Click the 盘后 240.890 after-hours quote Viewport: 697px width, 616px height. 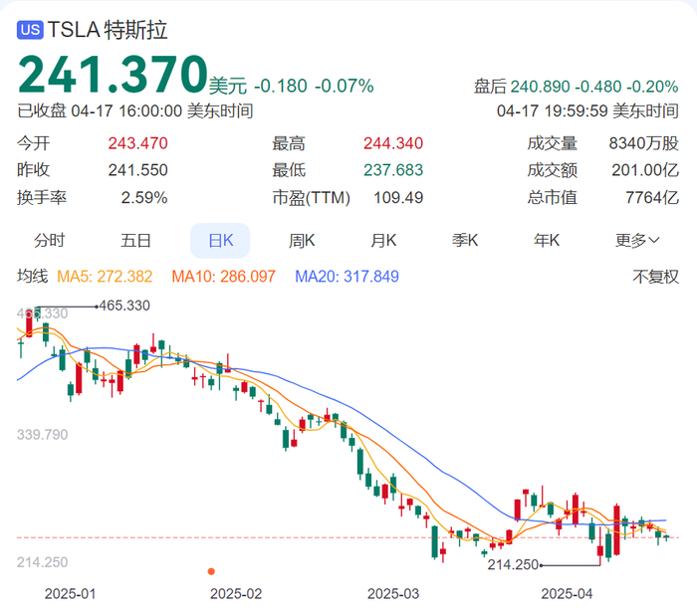[577, 87]
